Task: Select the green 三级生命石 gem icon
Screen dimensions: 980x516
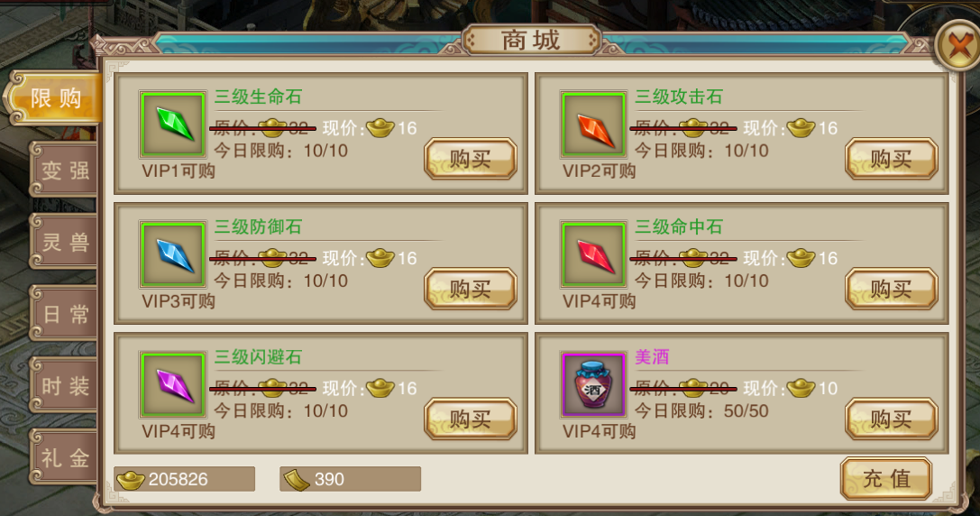Action: pyautogui.click(x=173, y=124)
